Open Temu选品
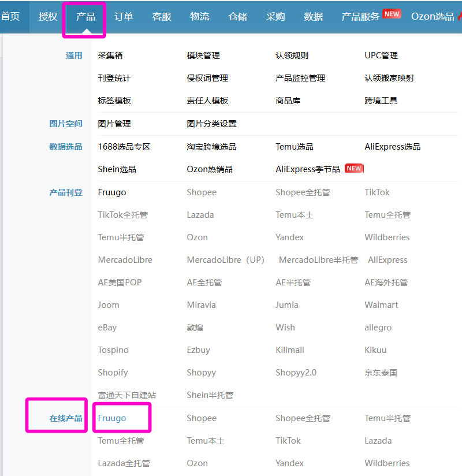Image resolution: width=462 pixels, height=476 pixels. point(295,147)
